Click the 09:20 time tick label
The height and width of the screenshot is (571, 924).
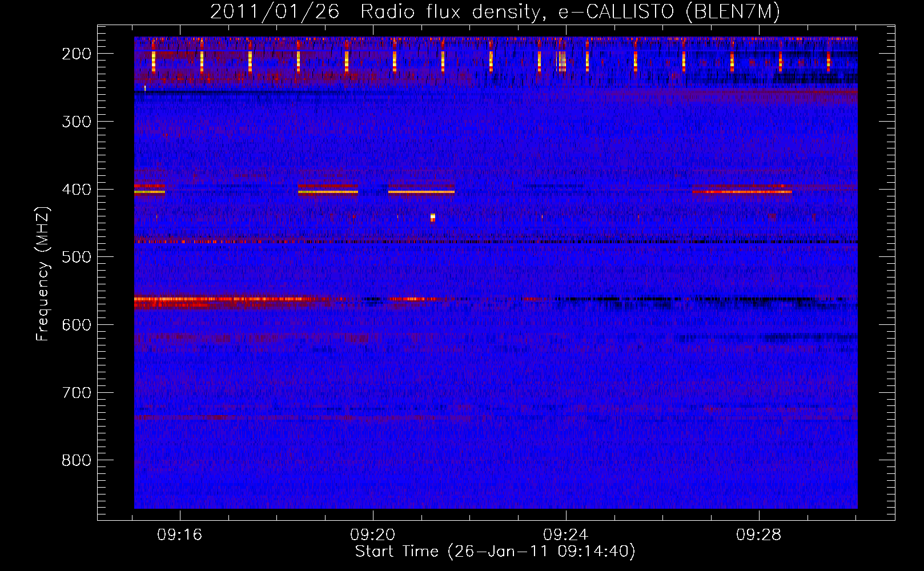coord(373,535)
